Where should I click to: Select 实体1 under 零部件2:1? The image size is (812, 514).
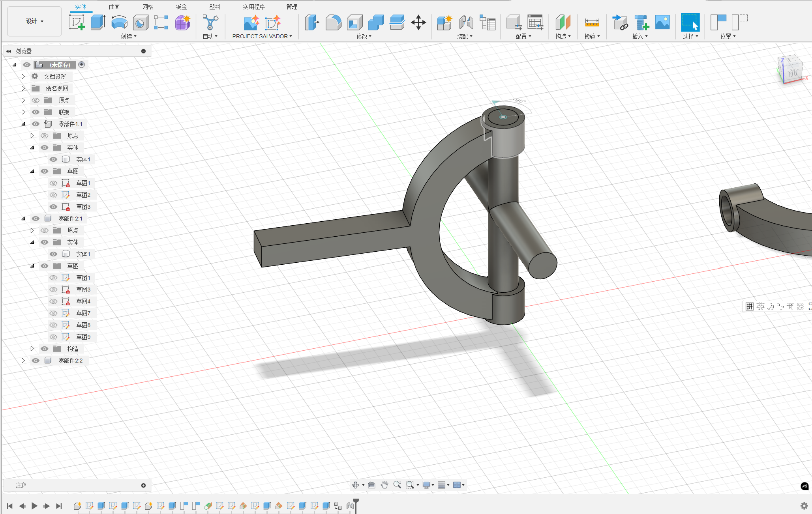point(83,254)
